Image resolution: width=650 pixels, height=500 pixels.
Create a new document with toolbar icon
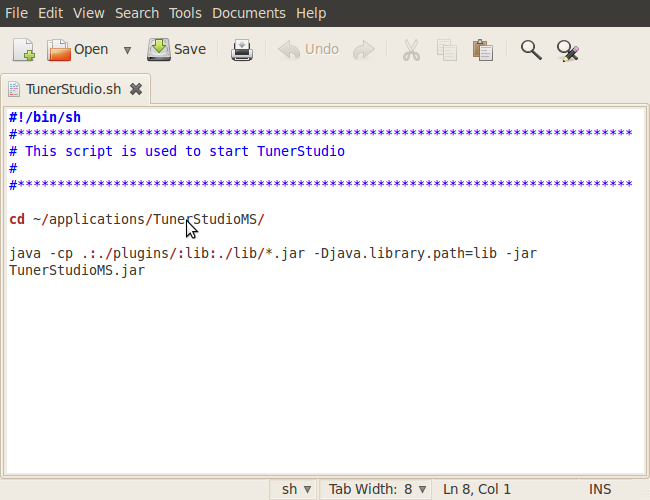[24, 49]
